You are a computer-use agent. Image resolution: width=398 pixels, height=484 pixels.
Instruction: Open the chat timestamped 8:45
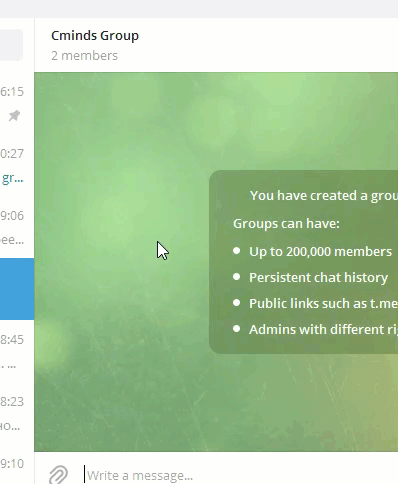pyautogui.click(x=17, y=351)
